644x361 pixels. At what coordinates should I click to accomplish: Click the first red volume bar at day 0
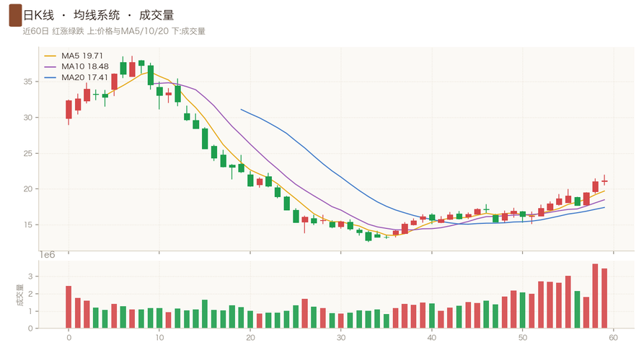(x=69, y=307)
